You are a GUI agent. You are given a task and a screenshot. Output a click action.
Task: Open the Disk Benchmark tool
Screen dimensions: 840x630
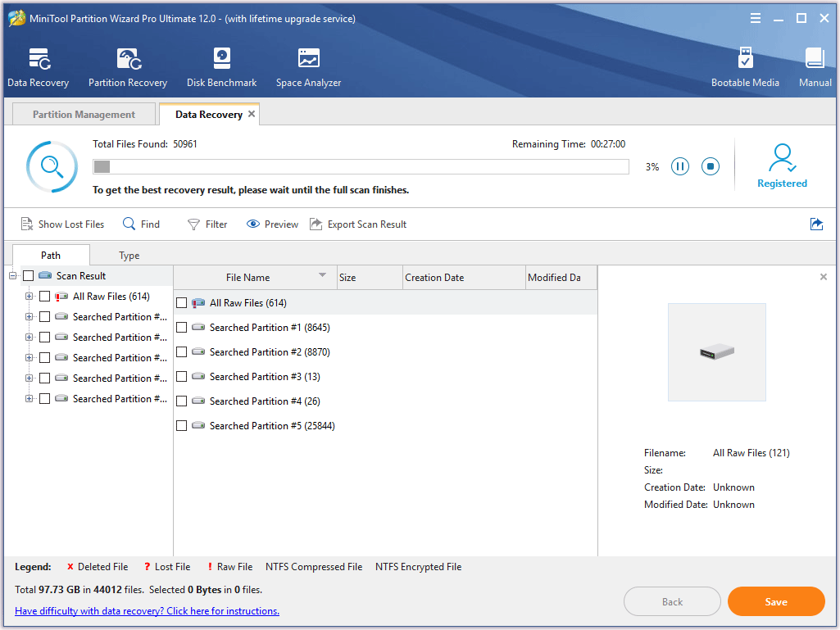pos(221,67)
